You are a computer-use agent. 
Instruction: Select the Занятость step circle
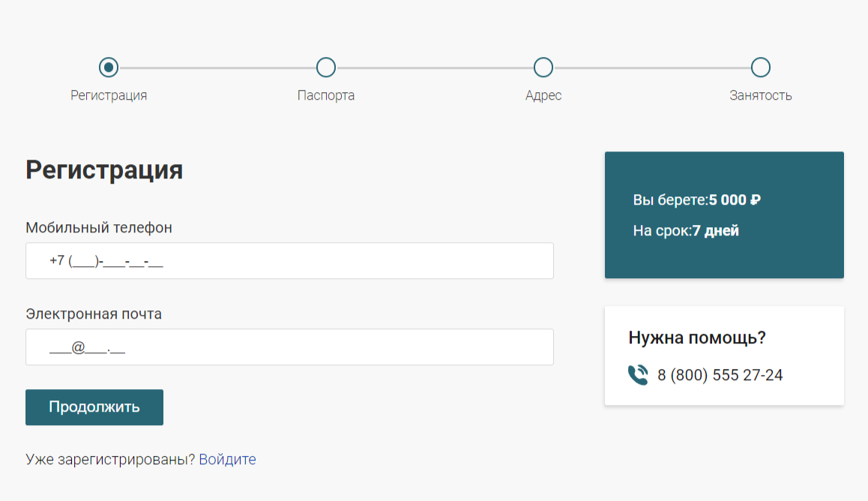click(x=761, y=67)
